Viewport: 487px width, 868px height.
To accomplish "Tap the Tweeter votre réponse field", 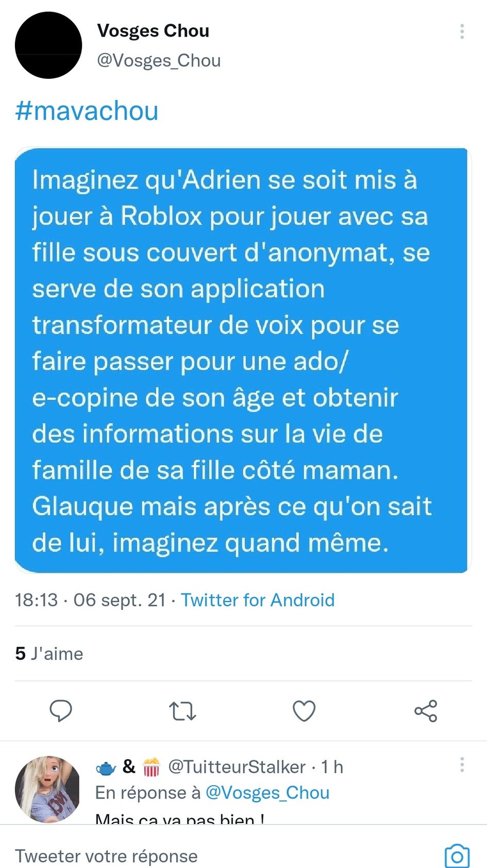I will pyautogui.click(x=106, y=856).
